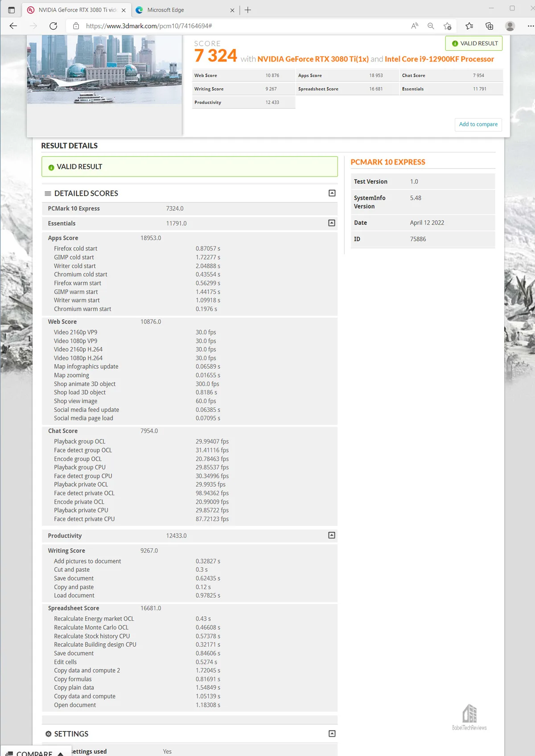Activate the Read aloud icon
This screenshot has width=535, height=756.
pyautogui.click(x=415, y=26)
